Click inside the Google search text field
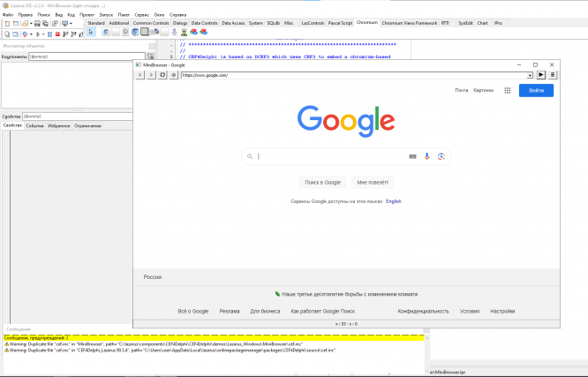 [x=332, y=156]
